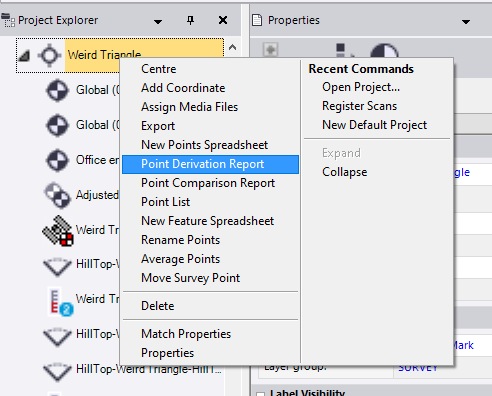
Task: Click Delete in the context menu
Action: [157, 306]
